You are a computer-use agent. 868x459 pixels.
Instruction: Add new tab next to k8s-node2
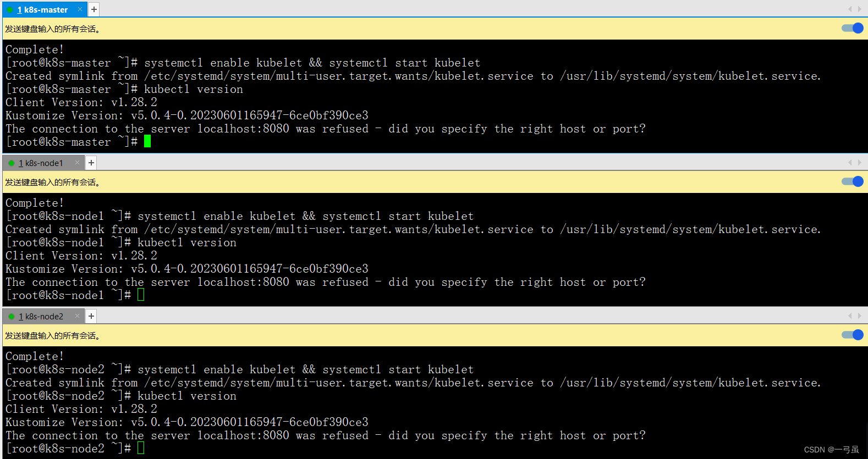91,316
